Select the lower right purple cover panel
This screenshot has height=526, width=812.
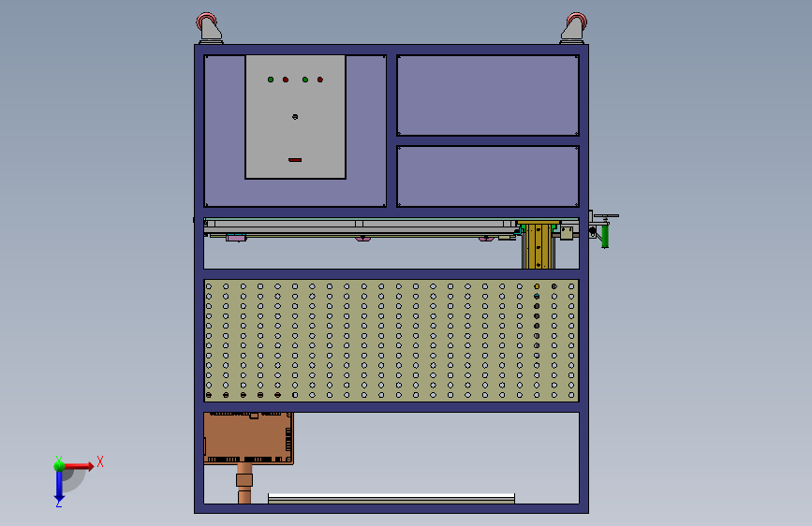point(488,177)
